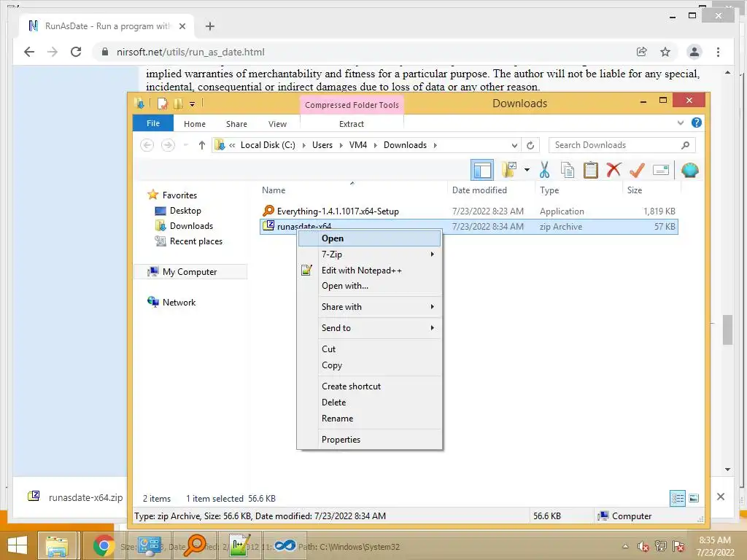Choose Create shortcut in context menu

370,386
